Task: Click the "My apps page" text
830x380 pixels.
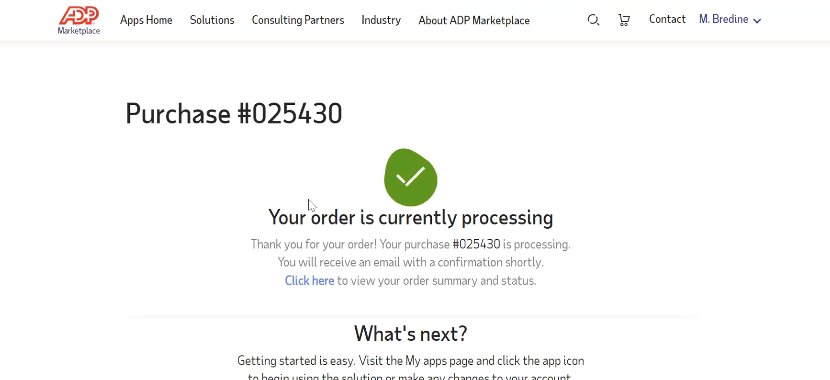Action: point(440,361)
